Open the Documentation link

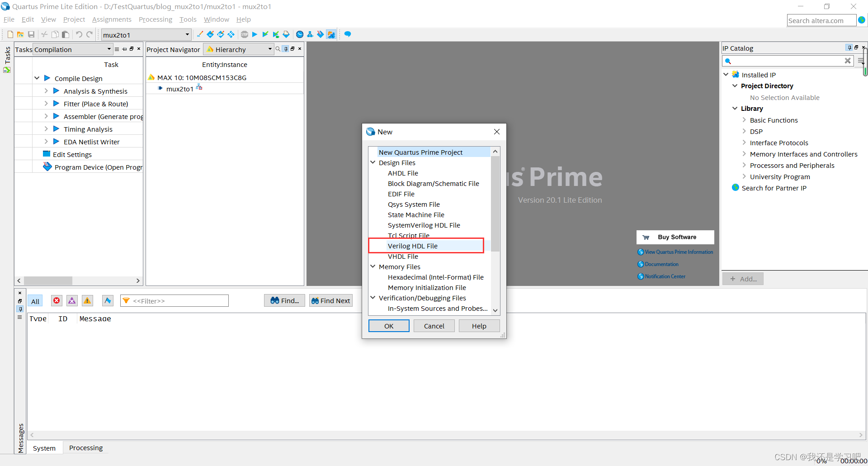661,264
